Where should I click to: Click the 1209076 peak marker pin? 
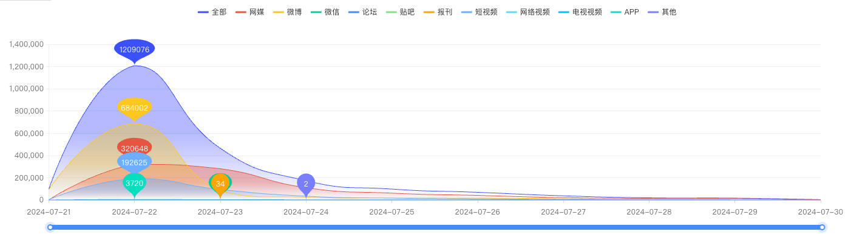[x=134, y=50]
